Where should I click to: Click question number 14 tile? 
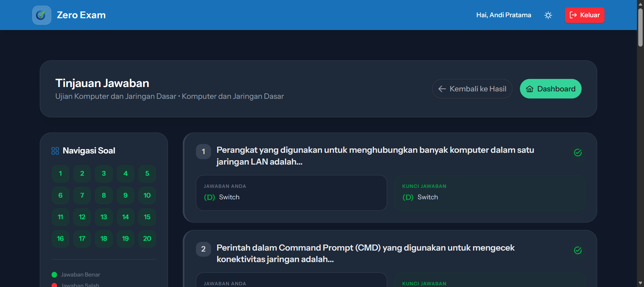[125, 217]
